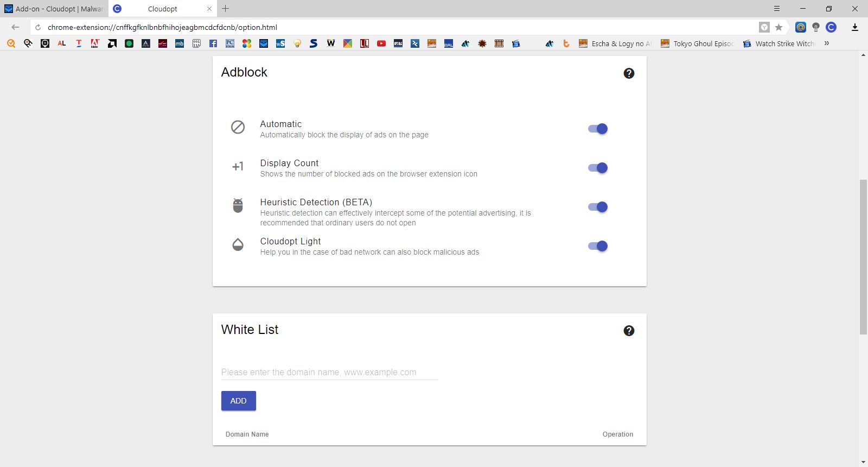The width and height of the screenshot is (868, 467).
Task: Open the red T bookmark icon
Action: pos(79,43)
